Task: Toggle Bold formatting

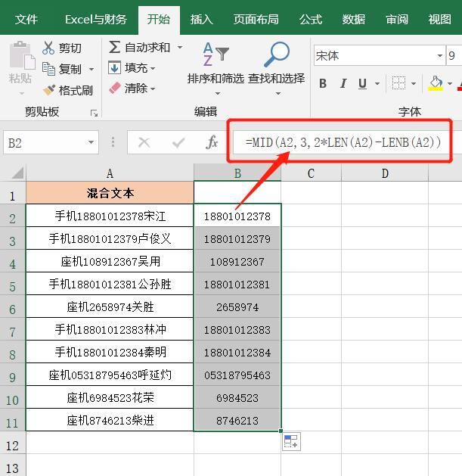Action: point(323,84)
